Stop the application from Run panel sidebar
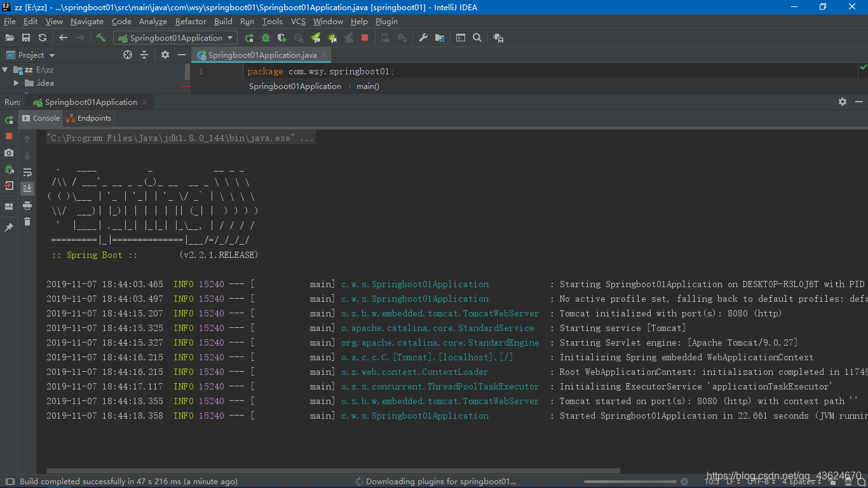 pos(9,136)
